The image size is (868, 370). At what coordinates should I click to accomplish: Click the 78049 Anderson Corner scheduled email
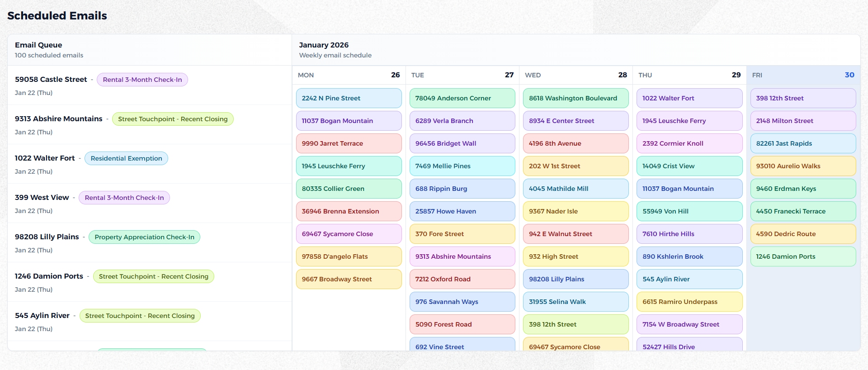click(x=462, y=98)
